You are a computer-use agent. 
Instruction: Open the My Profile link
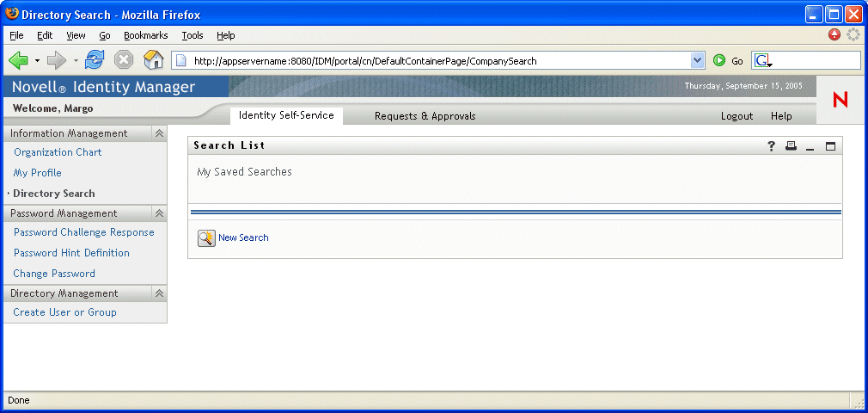click(37, 173)
